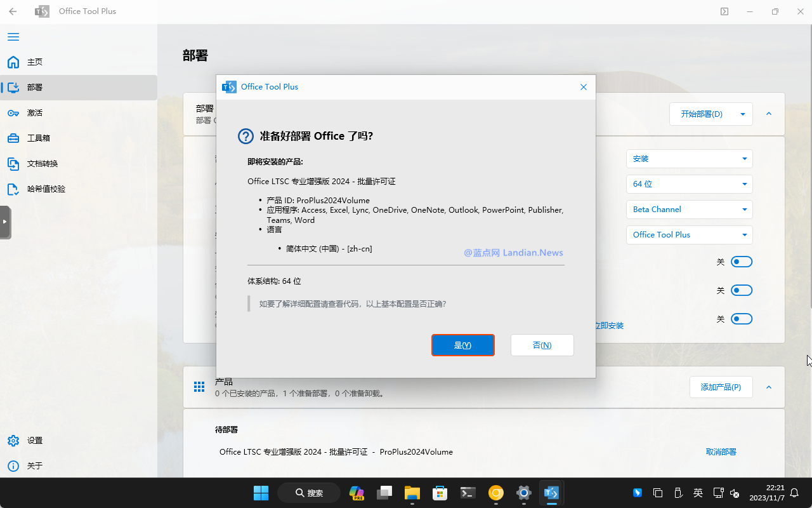Click the blue grid icon beside 产品

(199, 387)
